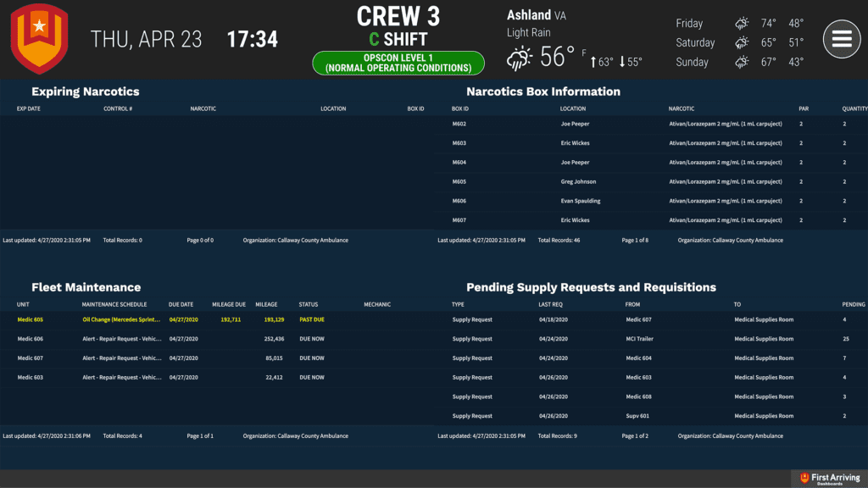This screenshot has width=868, height=488.
Task: Click the Pending Supply Requests and Requisitions title
Action: [x=591, y=287]
